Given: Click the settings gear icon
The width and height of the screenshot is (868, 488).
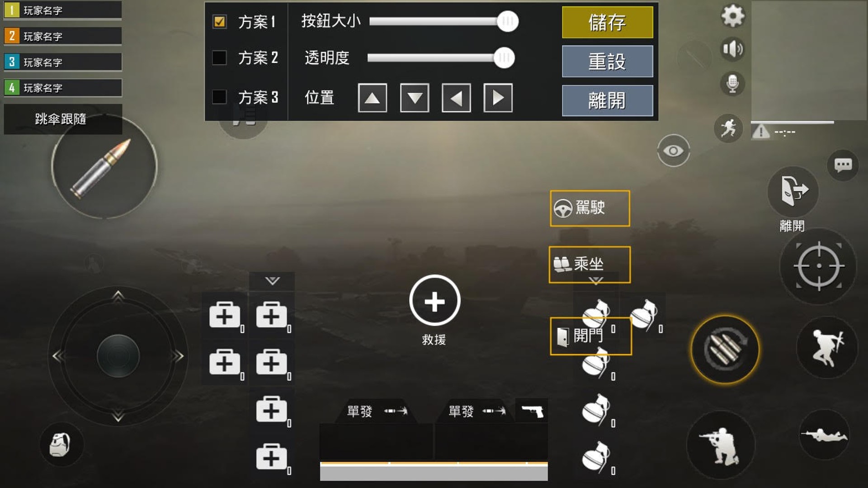Looking at the screenshot, I should 732,16.
